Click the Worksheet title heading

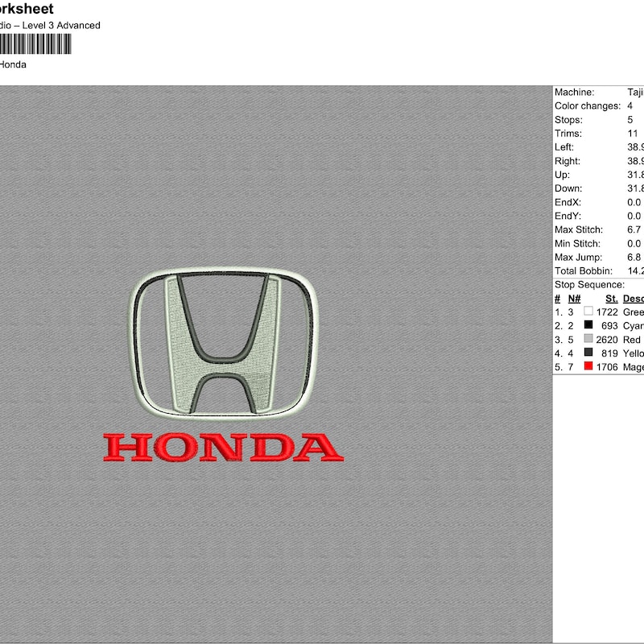27,9
